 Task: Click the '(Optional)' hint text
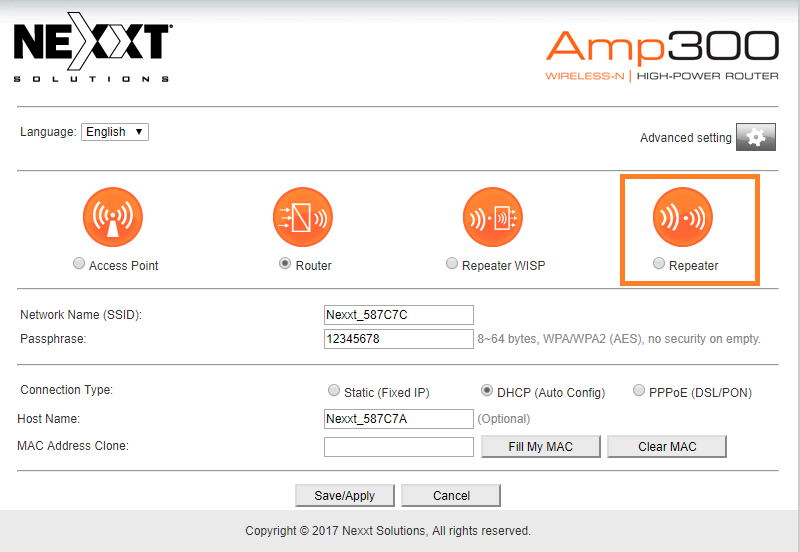(x=504, y=419)
